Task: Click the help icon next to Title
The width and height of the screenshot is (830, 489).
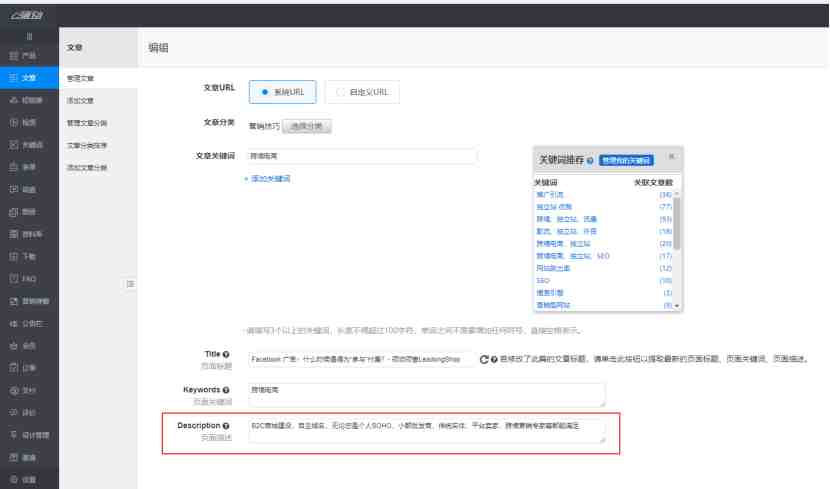Action: coord(226,354)
